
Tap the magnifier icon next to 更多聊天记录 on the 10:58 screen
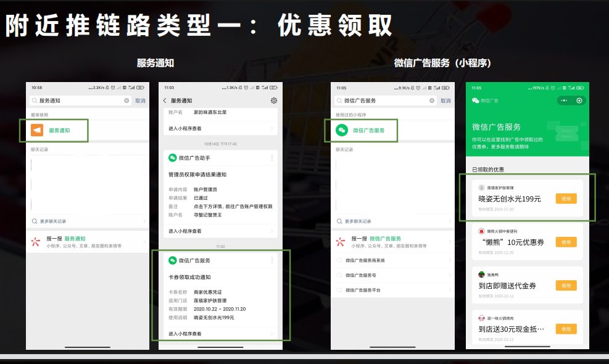(x=35, y=221)
